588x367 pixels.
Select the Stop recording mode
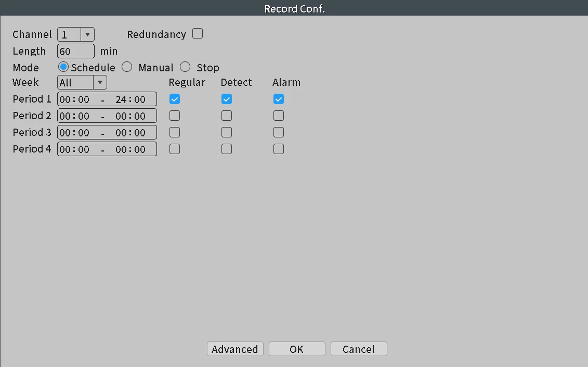coord(185,67)
